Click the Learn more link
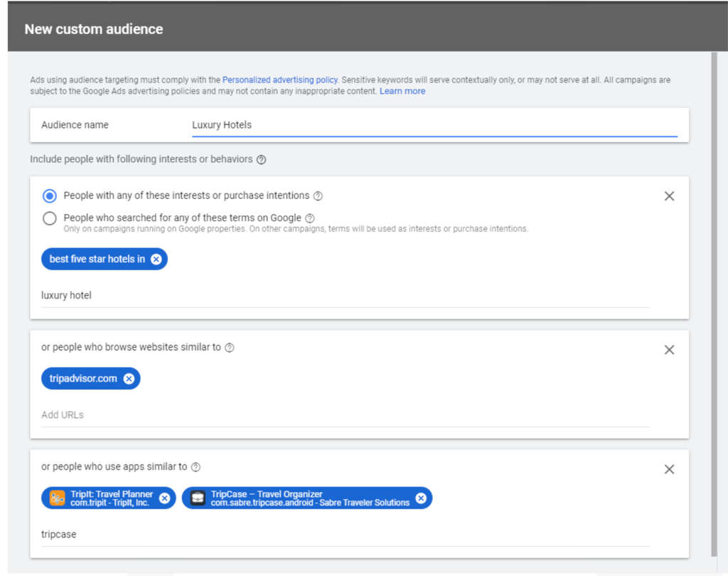 point(402,91)
